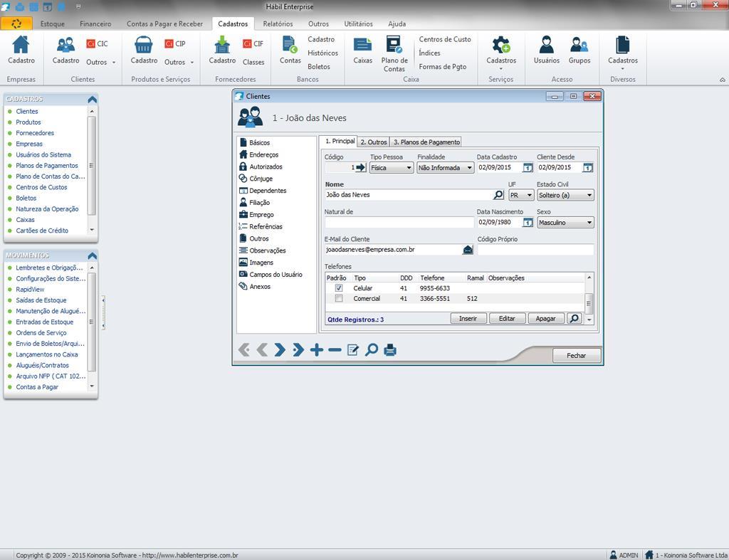
Task: Add new client with plus icon
Action: [317, 349]
